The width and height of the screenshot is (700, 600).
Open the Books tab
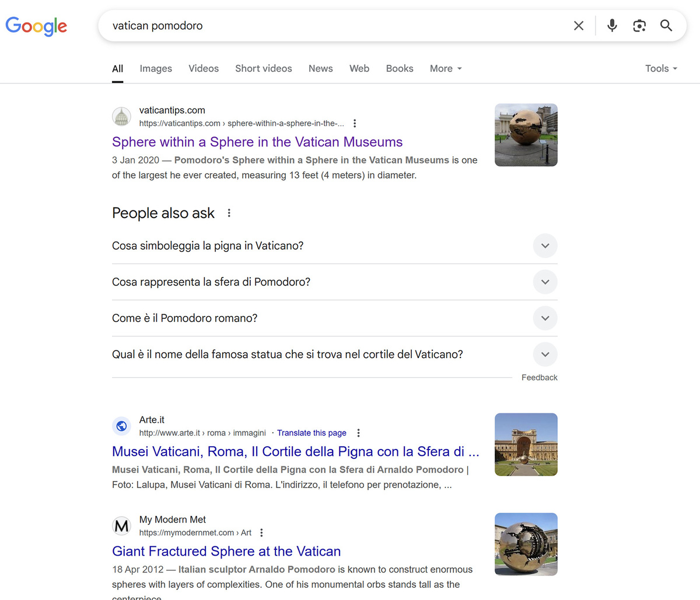(x=400, y=69)
